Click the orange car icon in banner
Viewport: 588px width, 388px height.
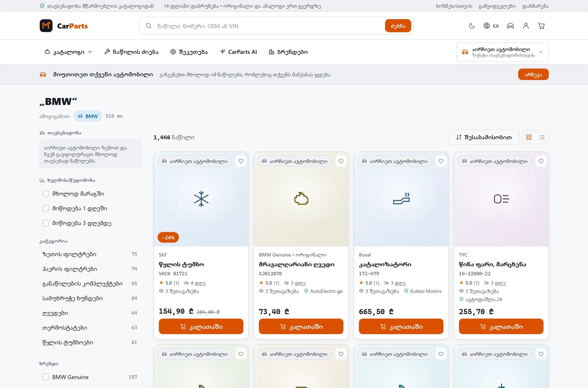tap(43, 74)
